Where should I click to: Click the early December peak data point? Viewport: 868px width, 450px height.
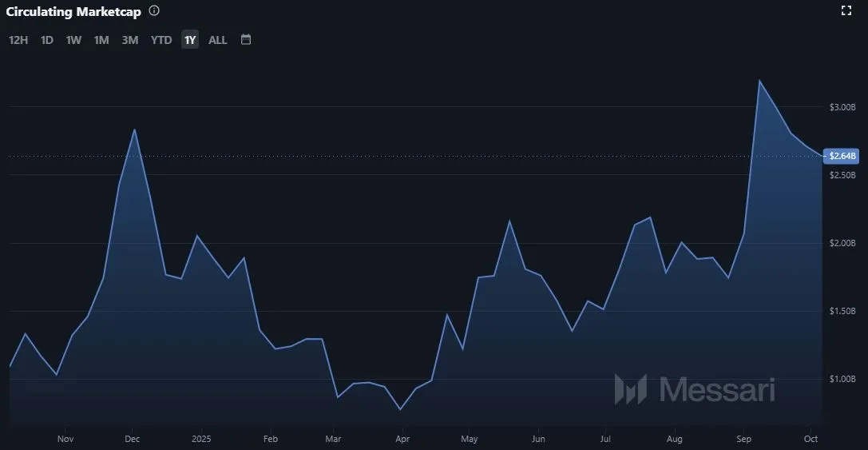(x=134, y=129)
